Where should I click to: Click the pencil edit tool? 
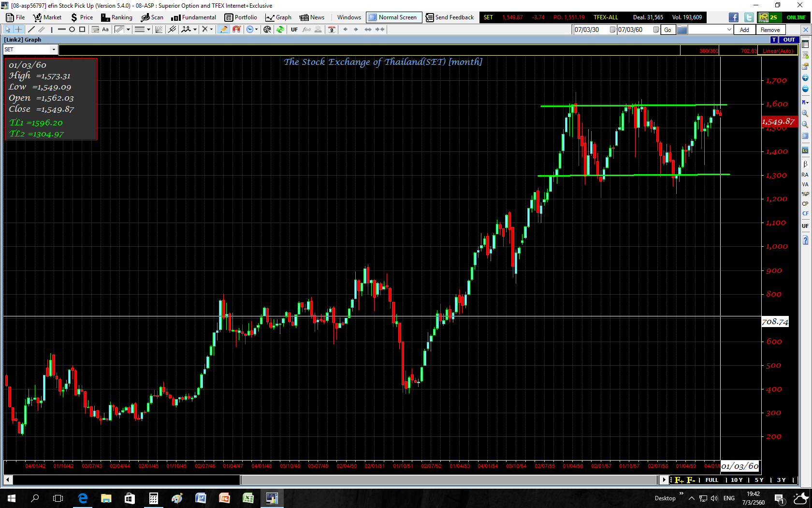coord(224,30)
